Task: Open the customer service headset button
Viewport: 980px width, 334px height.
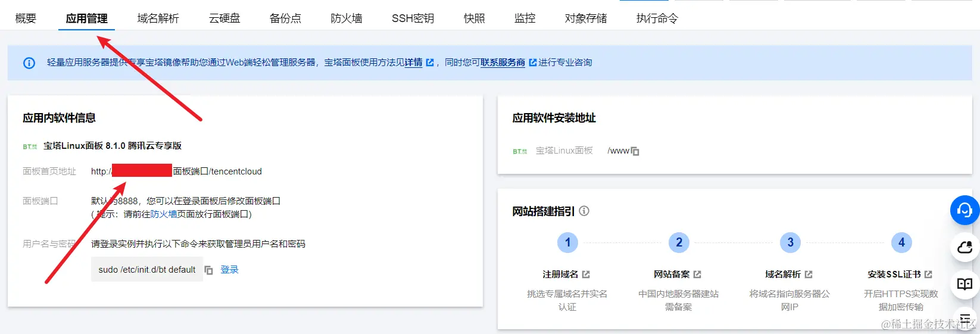Action: (x=965, y=210)
